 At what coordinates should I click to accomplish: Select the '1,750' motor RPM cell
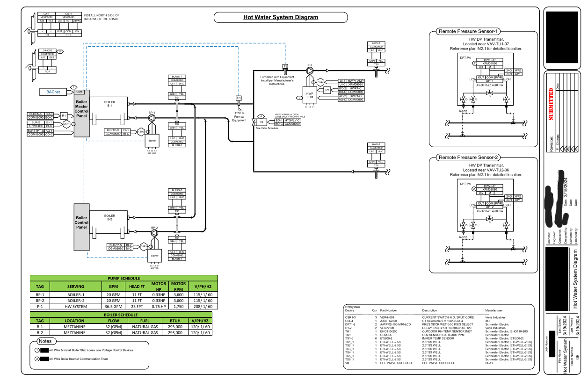pyautogui.click(x=178, y=307)
